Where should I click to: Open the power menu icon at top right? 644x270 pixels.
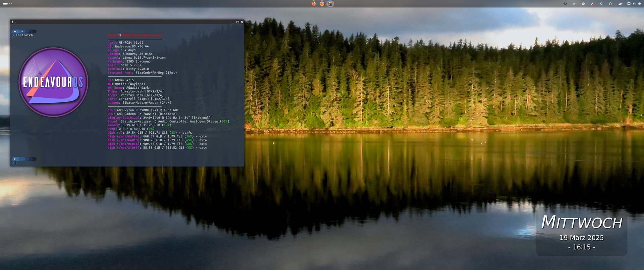[639, 4]
